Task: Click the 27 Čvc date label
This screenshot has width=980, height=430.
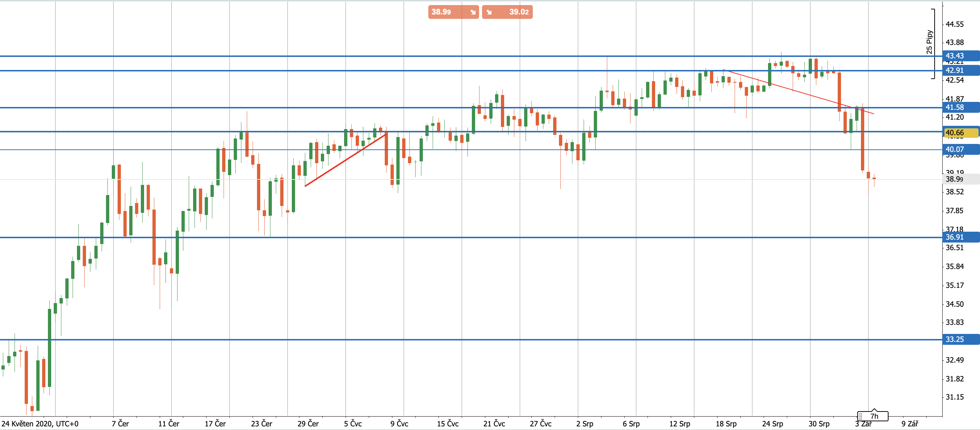Action: pos(540,423)
